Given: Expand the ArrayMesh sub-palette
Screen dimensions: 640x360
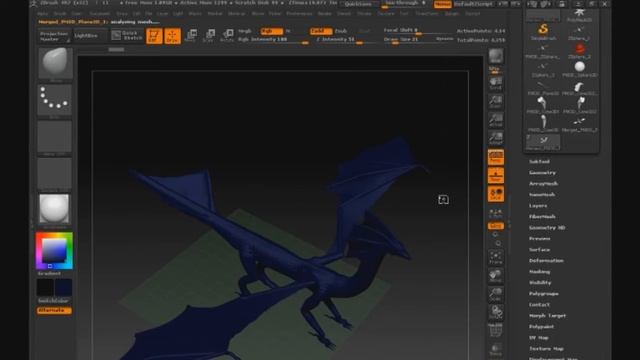Looking at the screenshot, I should pos(543,184).
